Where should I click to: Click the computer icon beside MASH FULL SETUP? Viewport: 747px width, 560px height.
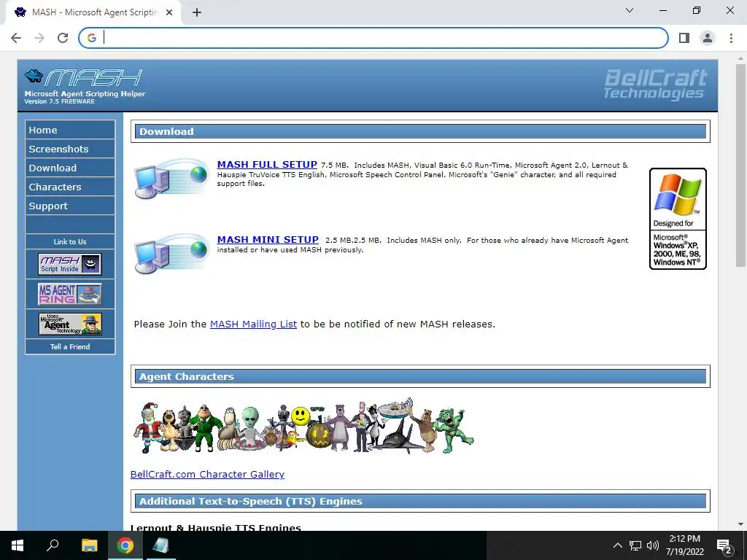click(171, 178)
